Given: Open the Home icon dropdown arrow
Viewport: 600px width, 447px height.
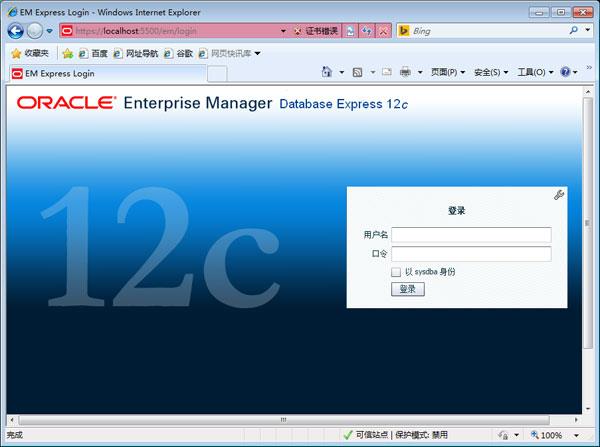Looking at the screenshot, I should pyautogui.click(x=342, y=72).
